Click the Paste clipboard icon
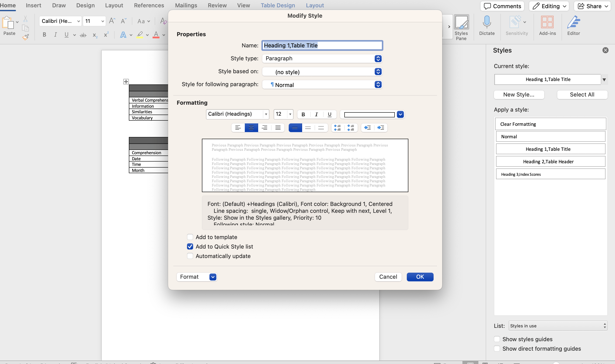615x364 pixels. click(x=8, y=23)
